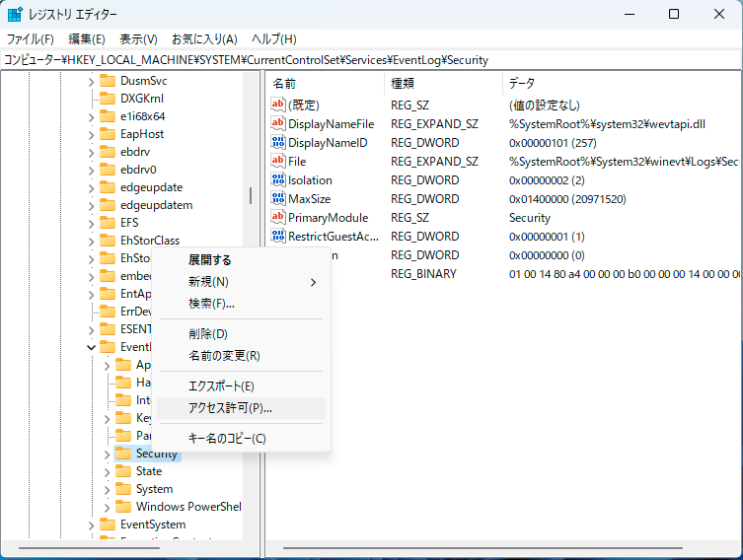Click the Registry Editor app icon in title bar
Viewport: 743px width, 560px height.
tap(16, 15)
